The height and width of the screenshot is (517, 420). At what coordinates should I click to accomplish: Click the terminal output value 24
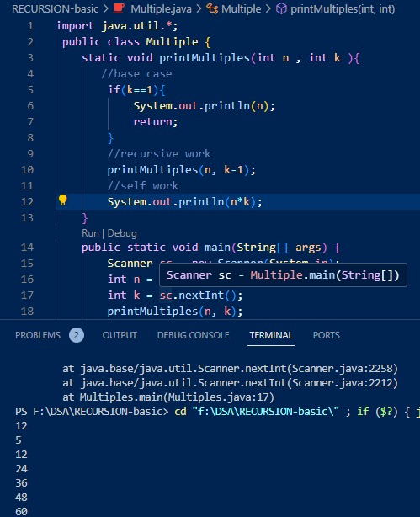(x=21, y=468)
